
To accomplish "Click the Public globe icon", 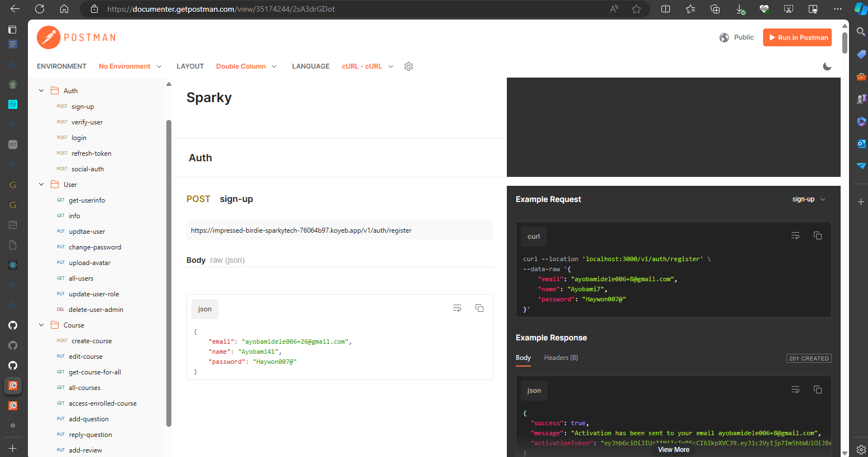I will pos(724,37).
